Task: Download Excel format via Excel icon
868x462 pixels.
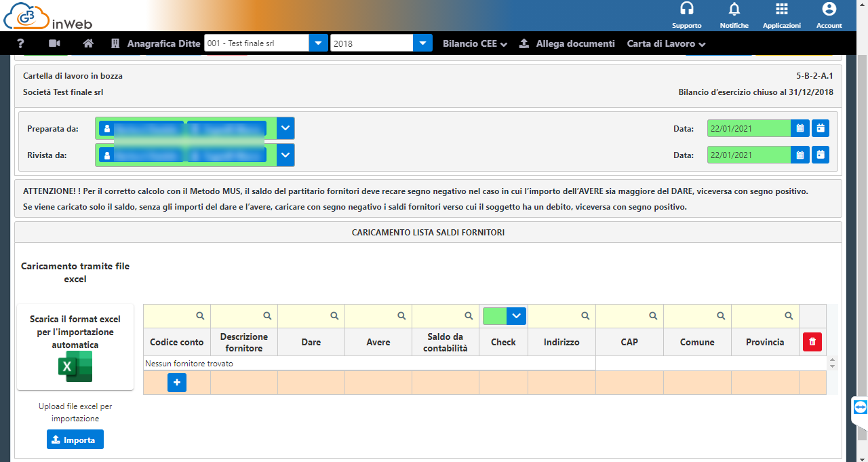Action: [x=75, y=366]
